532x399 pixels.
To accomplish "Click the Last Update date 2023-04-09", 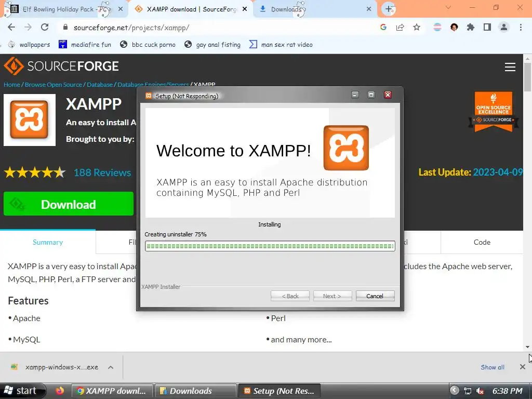I will 498,172.
